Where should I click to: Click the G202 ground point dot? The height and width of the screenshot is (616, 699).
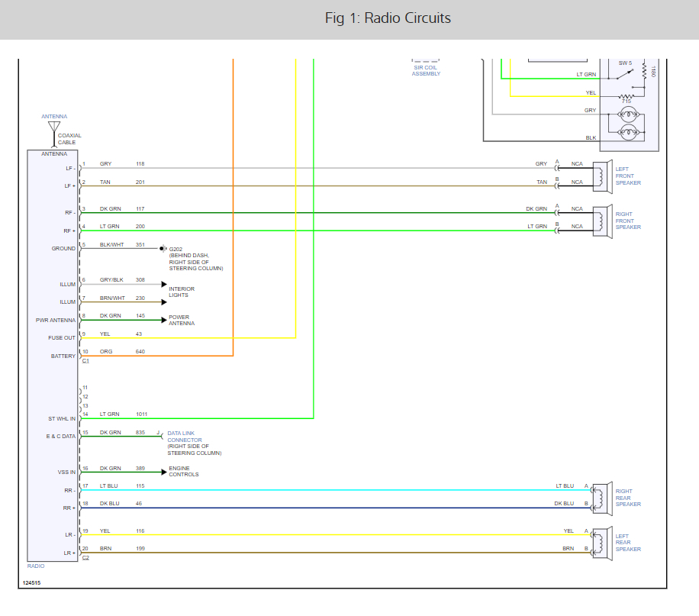click(x=163, y=248)
